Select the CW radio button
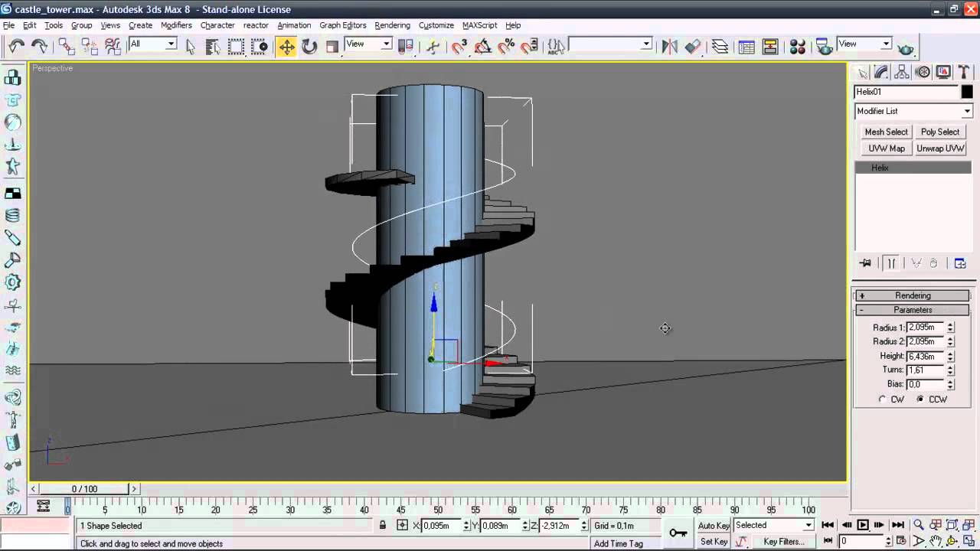The width and height of the screenshot is (980, 551). coord(883,399)
